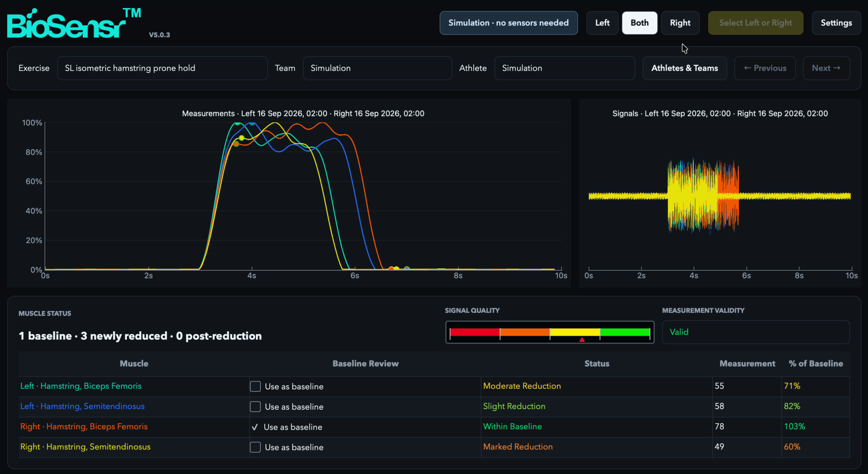Open the Exercise dropdown
Image resolution: width=868 pixels, height=474 pixels.
162,68
